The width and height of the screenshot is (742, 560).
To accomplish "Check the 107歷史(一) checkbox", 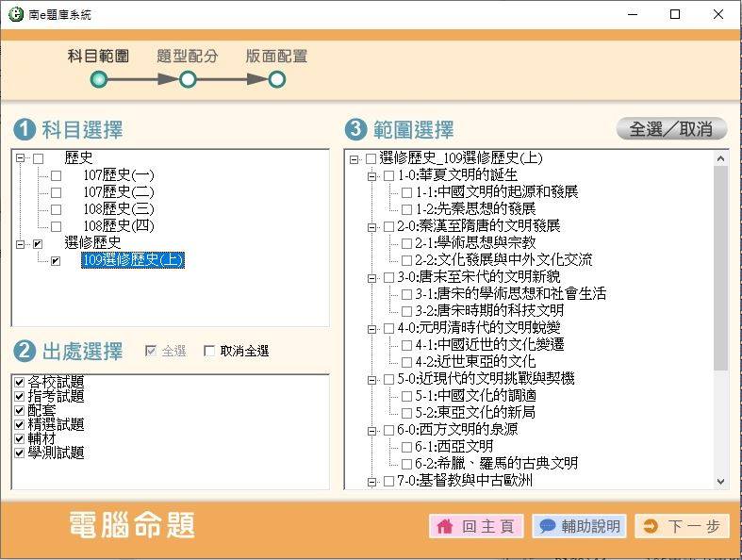I will (56, 175).
